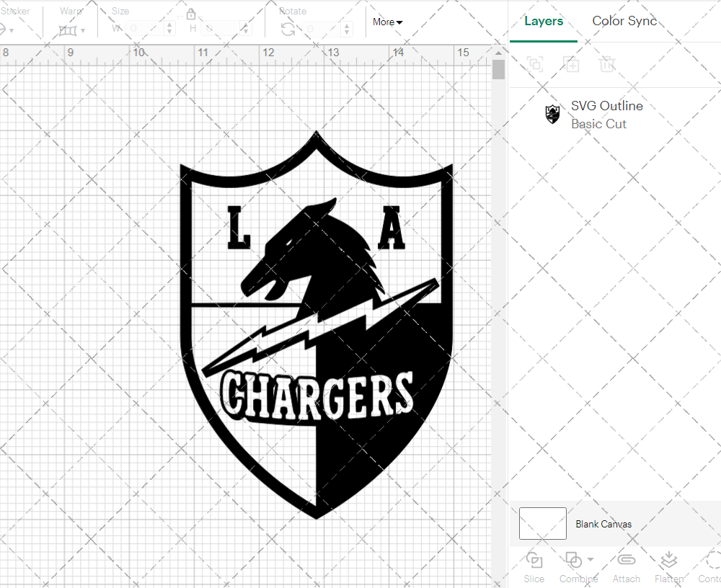
Task: Click the Delete layer trash icon
Action: pos(607,64)
